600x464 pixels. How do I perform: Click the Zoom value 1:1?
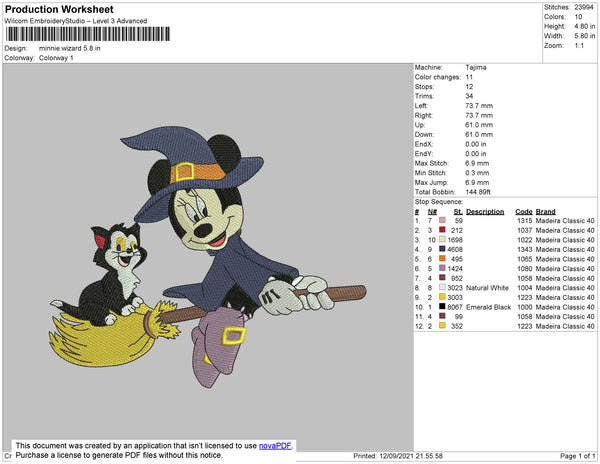(579, 46)
